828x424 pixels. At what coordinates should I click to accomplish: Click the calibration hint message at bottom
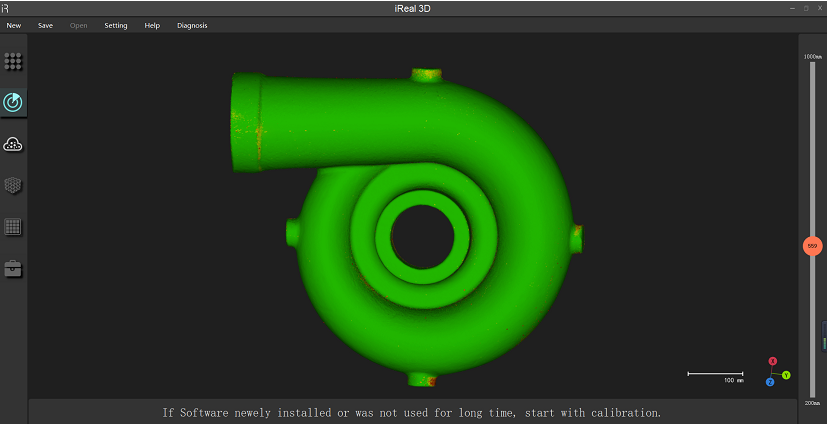412,412
